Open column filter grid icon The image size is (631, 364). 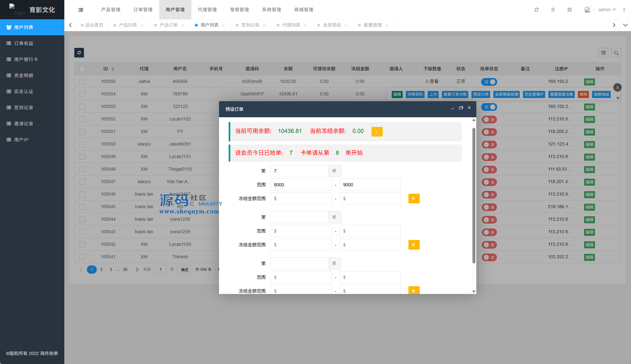pos(603,53)
